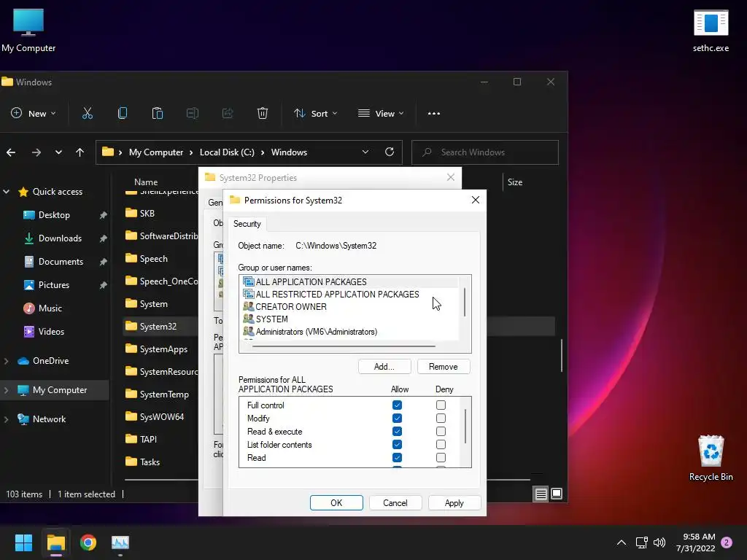This screenshot has width=747, height=560.
Task: Check Deny for Modify
Action: [x=441, y=418]
